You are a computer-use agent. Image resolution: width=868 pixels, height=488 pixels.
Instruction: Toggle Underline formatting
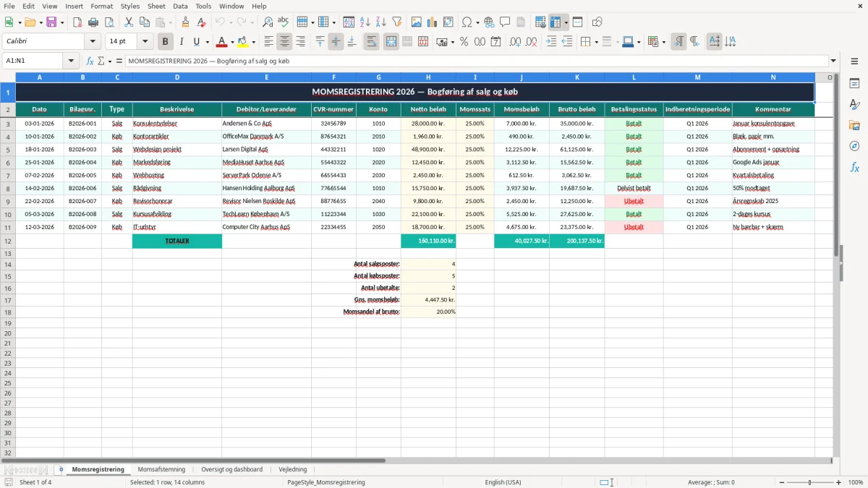196,42
